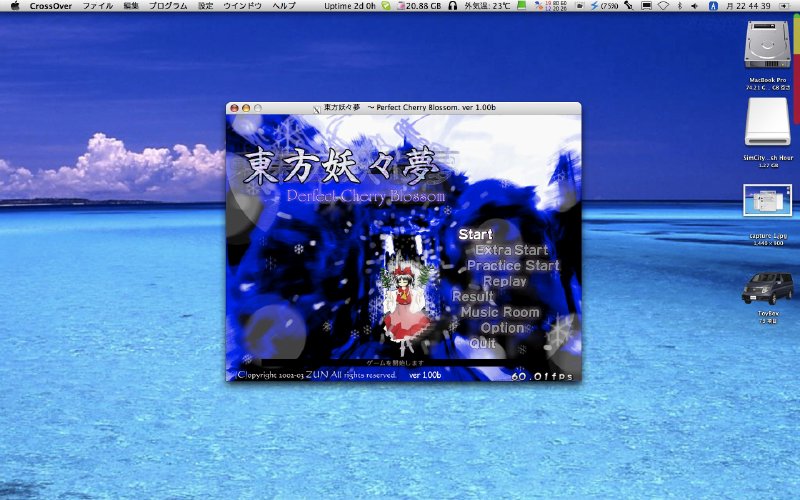Viewport: 800px width, 500px height.
Task: Click the green notebook menu bar icon
Action: (x=521, y=6)
